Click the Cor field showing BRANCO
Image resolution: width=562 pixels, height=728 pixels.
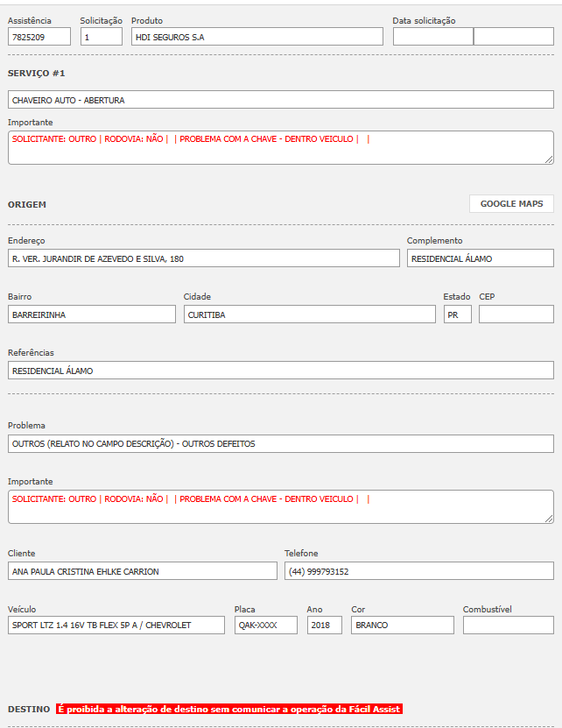(x=402, y=626)
